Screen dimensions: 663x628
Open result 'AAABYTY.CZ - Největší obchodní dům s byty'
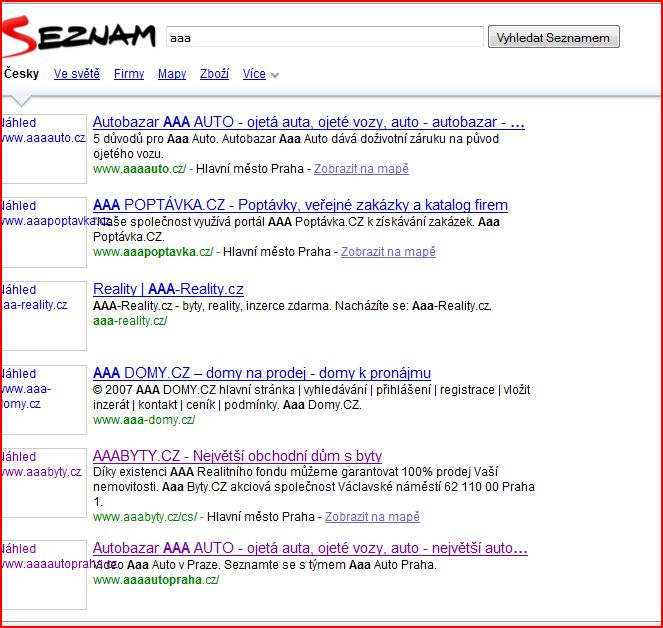[237, 456]
